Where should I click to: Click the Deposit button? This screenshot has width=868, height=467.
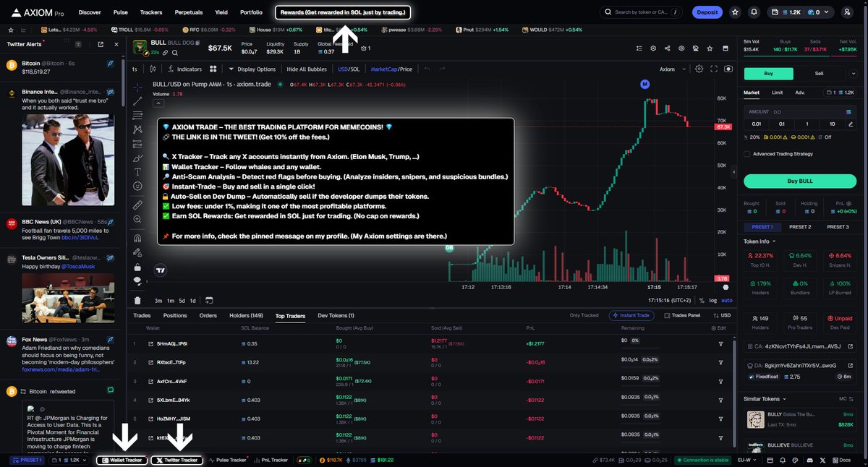click(x=707, y=12)
